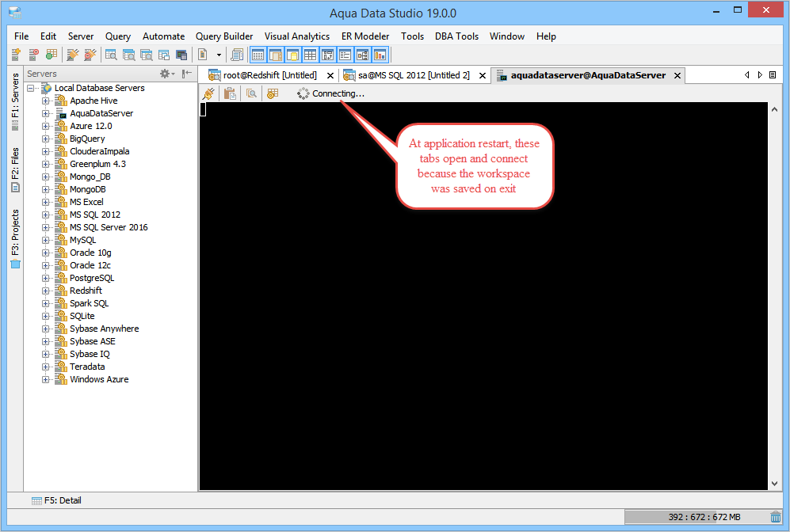This screenshot has height=532, width=790.
Task: Click the orange reconnect plug icon in shell toolbar
Action: point(208,93)
